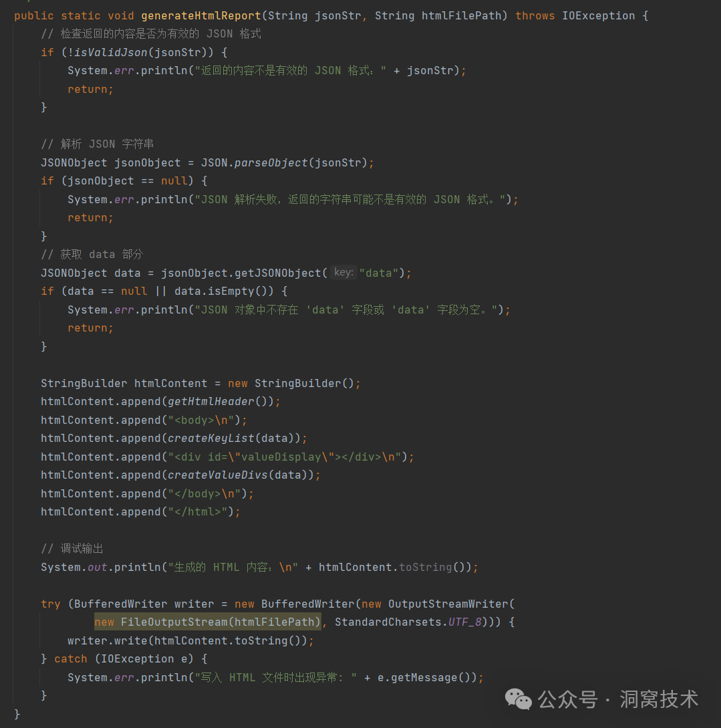Select the createKeyList method call
721x728 pixels.
210,438
